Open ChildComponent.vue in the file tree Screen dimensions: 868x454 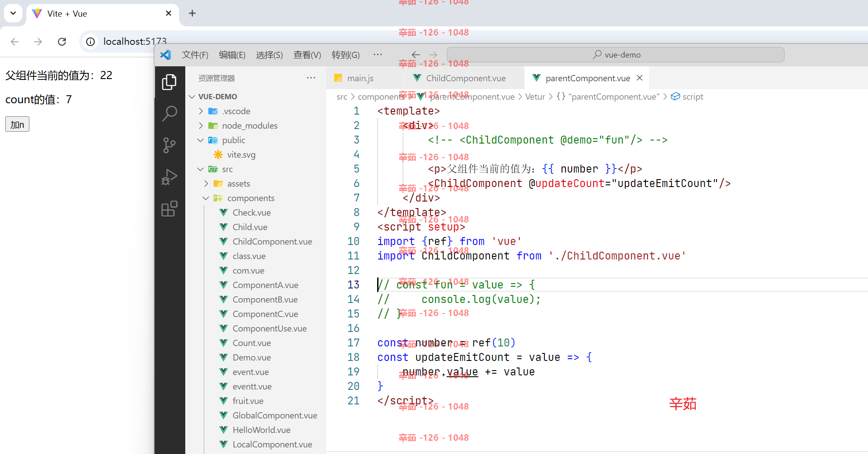coord(256,241)
